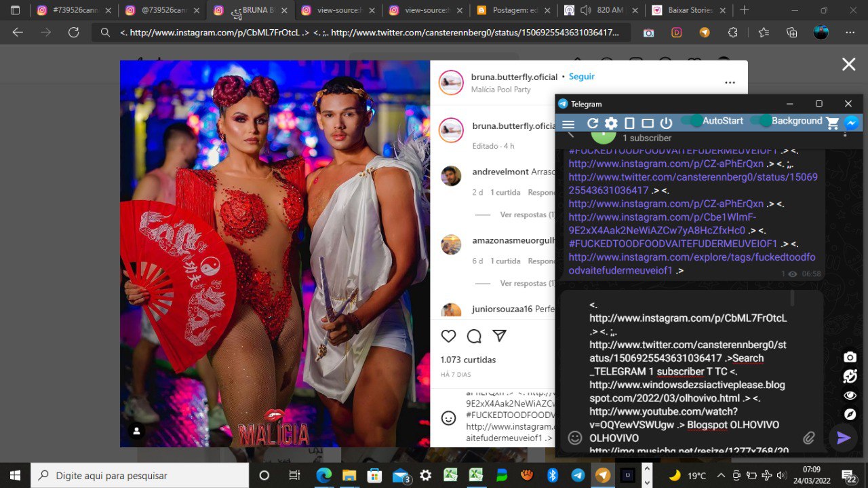Switch to the #739526cann browser tab
The height and width of the screenshot is (488, 868).
click(73, 10)
